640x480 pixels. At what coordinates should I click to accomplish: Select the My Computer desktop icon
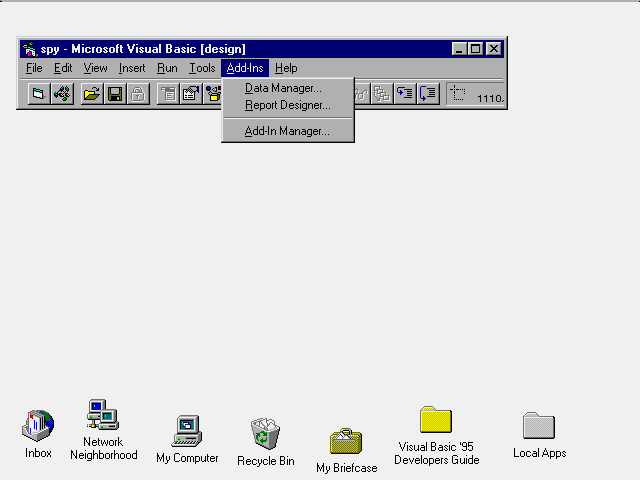187,431
